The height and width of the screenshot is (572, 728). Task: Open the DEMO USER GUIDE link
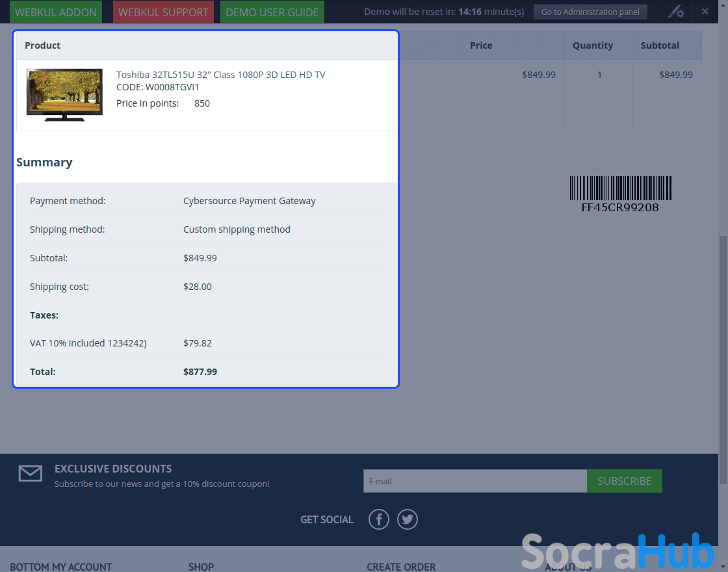coord(272,12)
